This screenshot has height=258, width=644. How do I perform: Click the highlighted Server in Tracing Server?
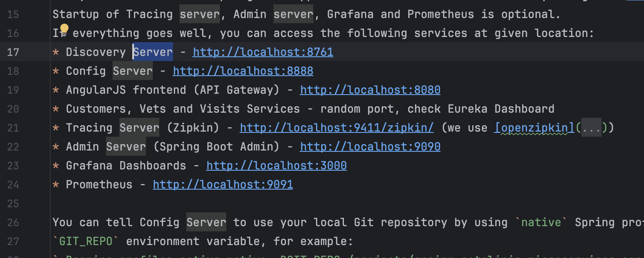(x=139, y=128)
